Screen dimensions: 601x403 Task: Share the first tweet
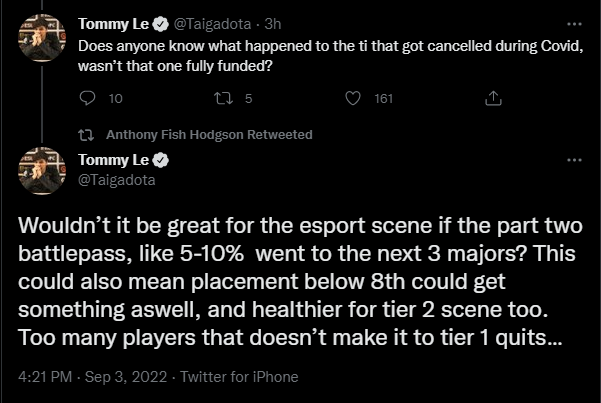(492, 98)
